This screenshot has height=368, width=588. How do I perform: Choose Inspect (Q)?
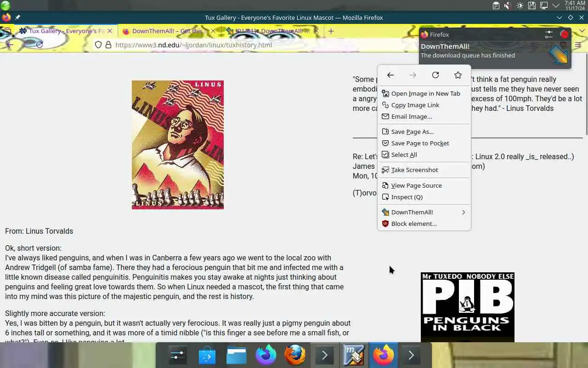(424, 197)
